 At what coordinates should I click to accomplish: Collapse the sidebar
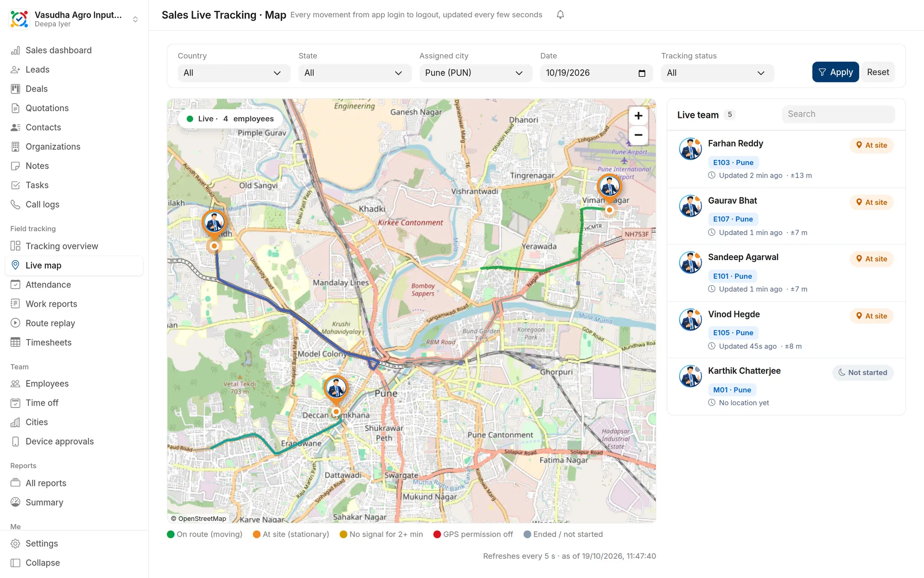tap(74, 563)
